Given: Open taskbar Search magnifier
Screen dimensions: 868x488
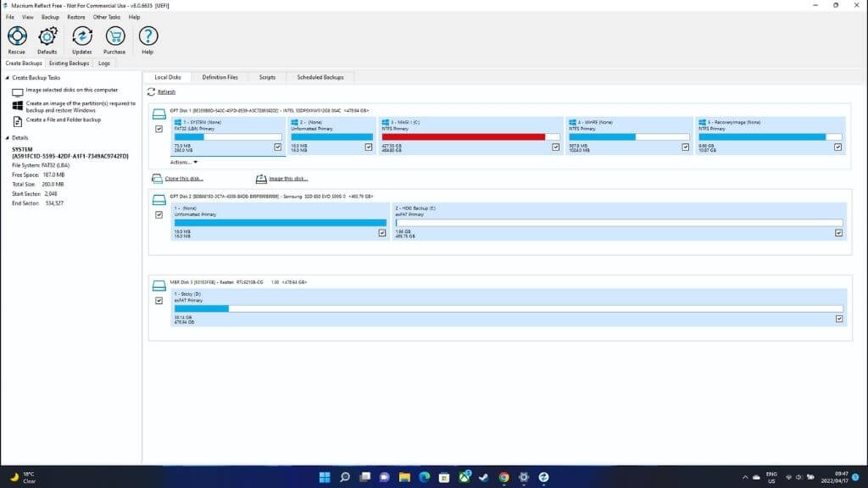Looking at the screenshot, I should point(345,477).
